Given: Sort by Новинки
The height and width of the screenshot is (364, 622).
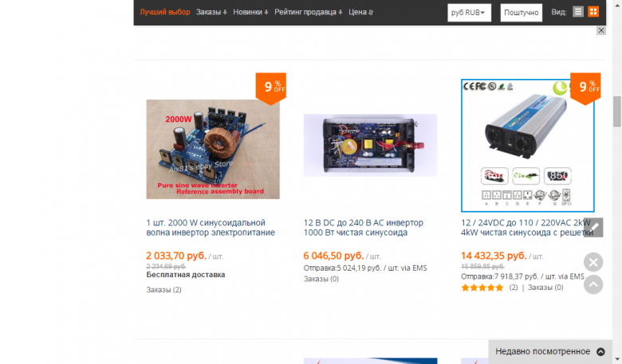Looking at the screenshot, I should tap(250, 12).
